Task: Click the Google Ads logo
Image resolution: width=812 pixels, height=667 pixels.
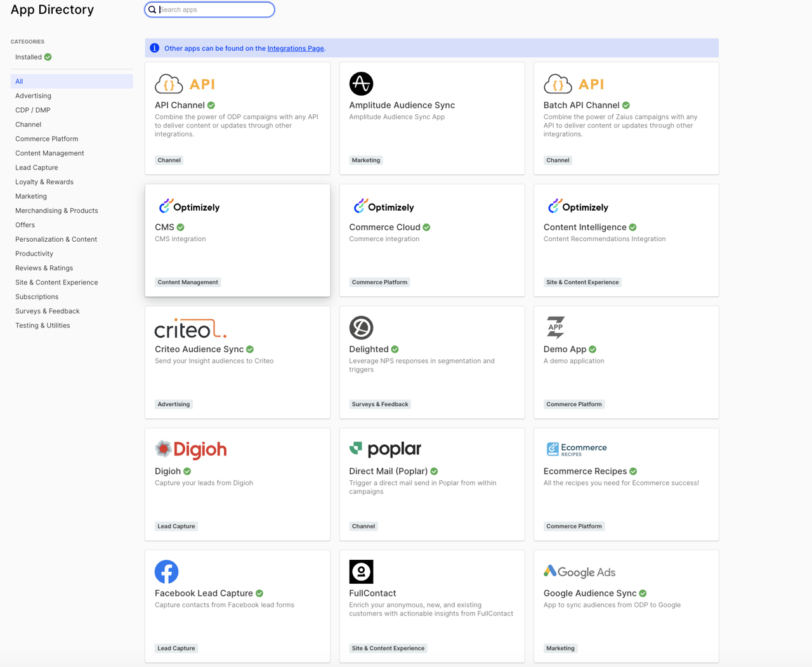Action: [x=579, y=572]
